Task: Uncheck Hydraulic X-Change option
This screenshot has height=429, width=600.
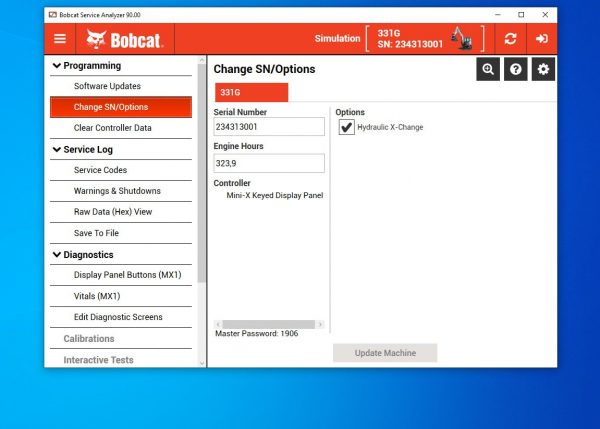Action: pos(347,127)
